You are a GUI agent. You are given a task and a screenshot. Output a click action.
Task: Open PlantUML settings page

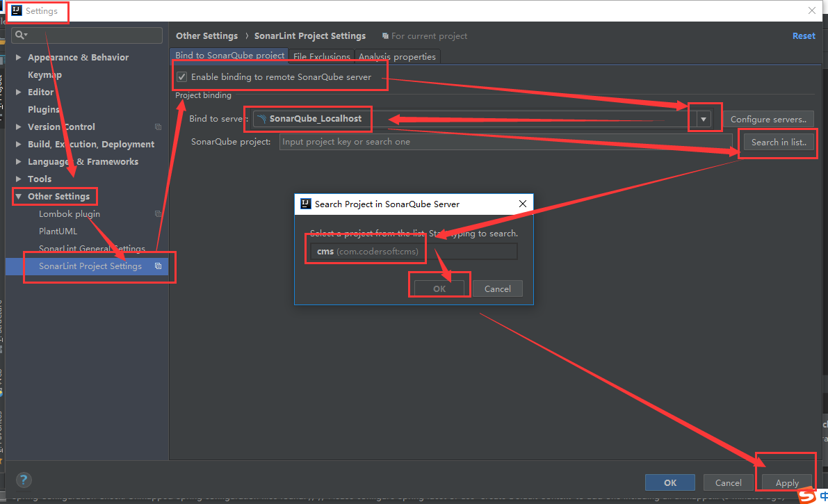point(58,231)
